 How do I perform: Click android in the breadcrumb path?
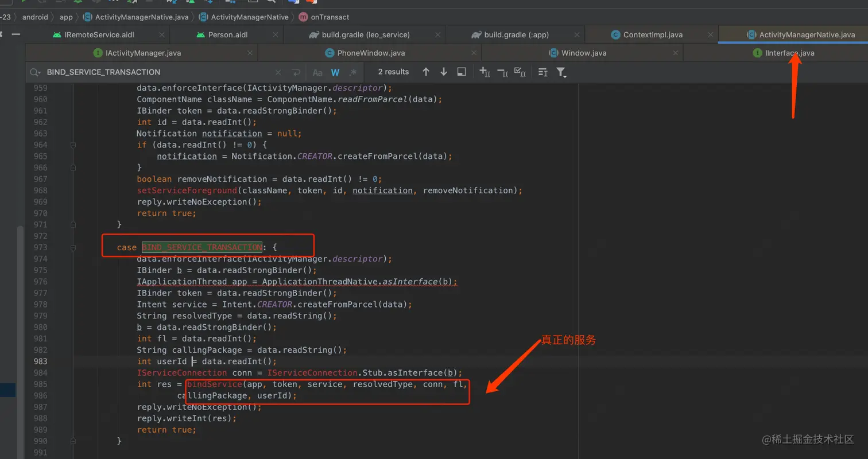[35, 17]
